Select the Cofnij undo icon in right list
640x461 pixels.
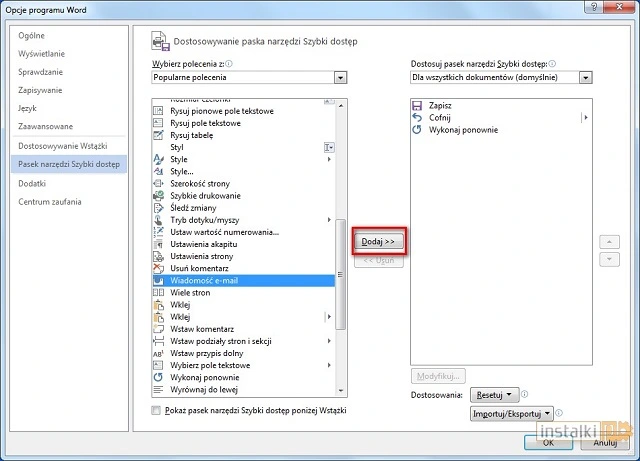click(417, 117)
